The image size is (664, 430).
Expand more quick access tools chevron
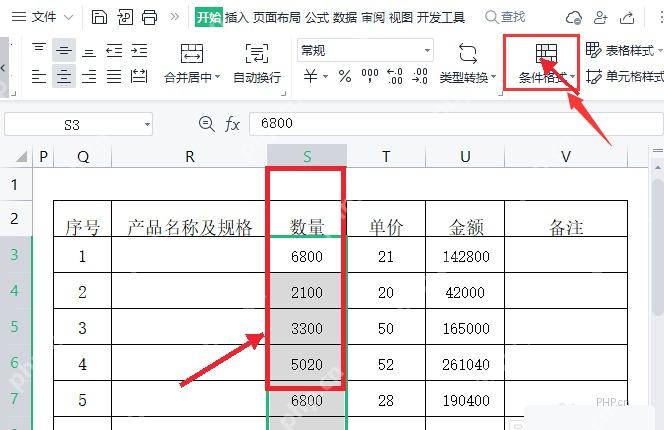(174, 17)
